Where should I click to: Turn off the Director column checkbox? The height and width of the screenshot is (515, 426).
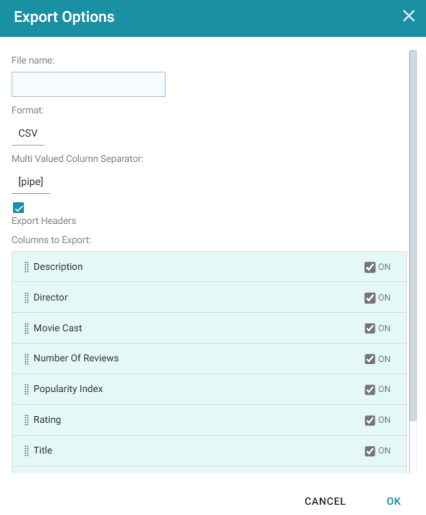370,298
